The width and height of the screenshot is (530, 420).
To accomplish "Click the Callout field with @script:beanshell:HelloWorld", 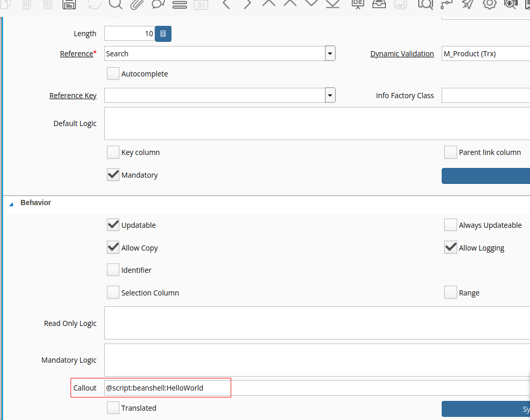I will pos(317,388).
